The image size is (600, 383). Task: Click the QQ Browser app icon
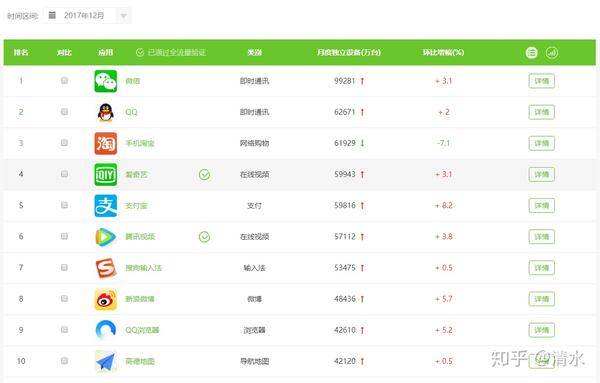tap(106, 330)
